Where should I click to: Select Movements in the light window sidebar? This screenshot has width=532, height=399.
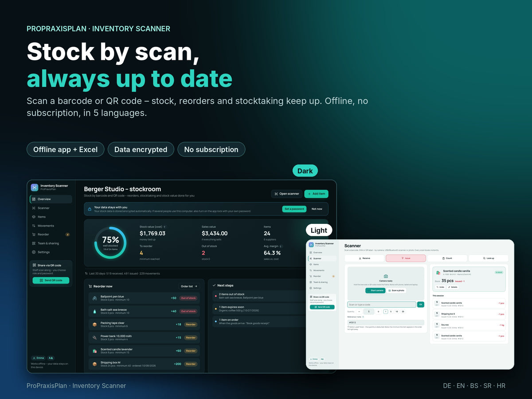[322, 270]
